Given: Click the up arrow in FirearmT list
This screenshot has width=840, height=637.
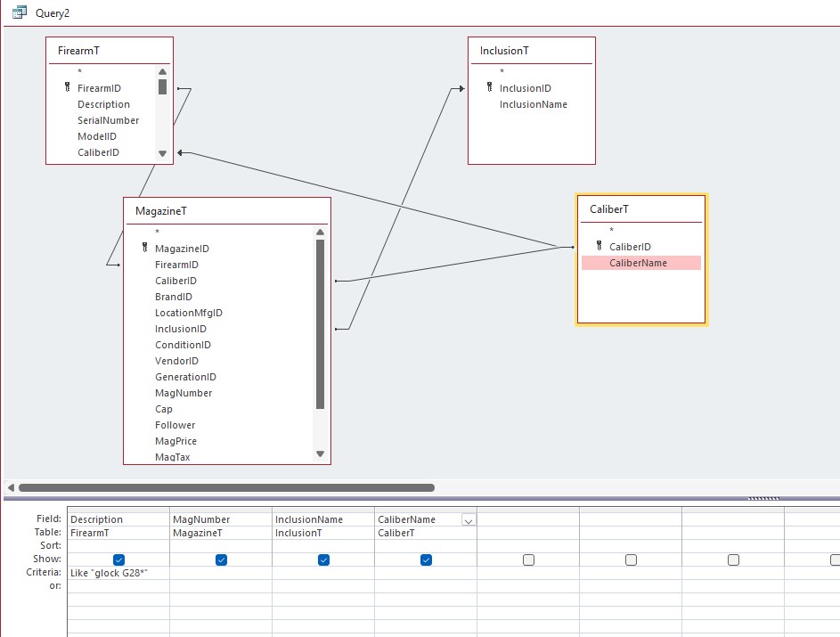Looking at the screenshot, I should click(x=162, y=72).
